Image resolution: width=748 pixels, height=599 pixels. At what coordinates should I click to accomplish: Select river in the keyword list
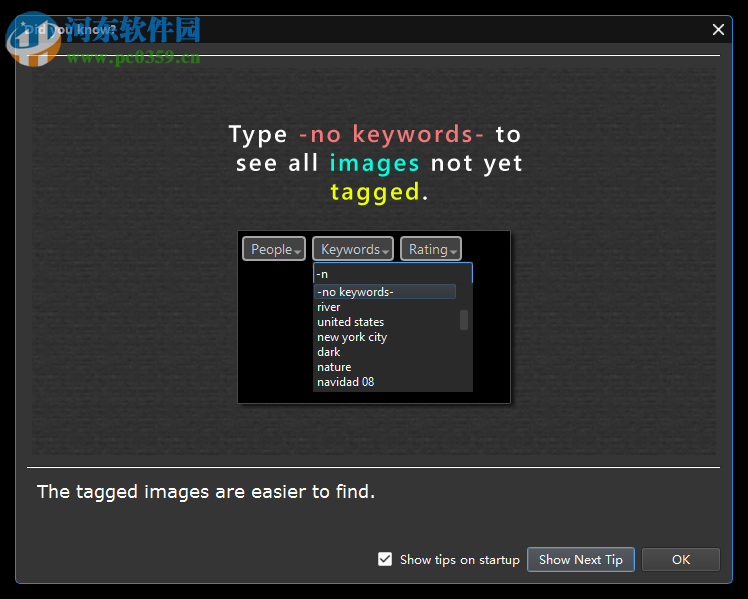pos(329,307)
